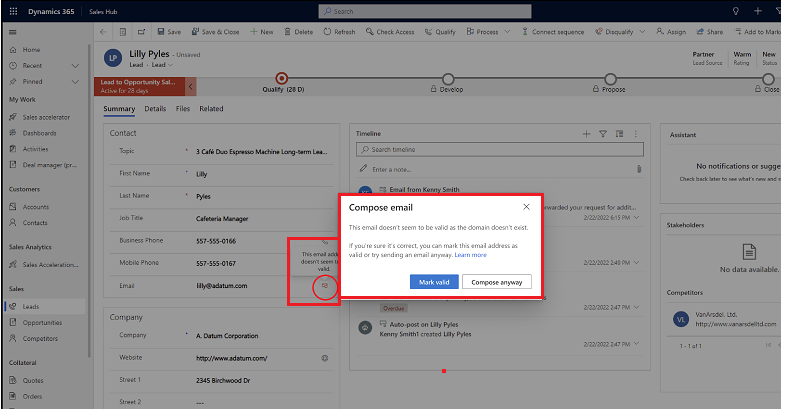Expand Recent items chevron
787x410 pixels.
tap(75, 66)
